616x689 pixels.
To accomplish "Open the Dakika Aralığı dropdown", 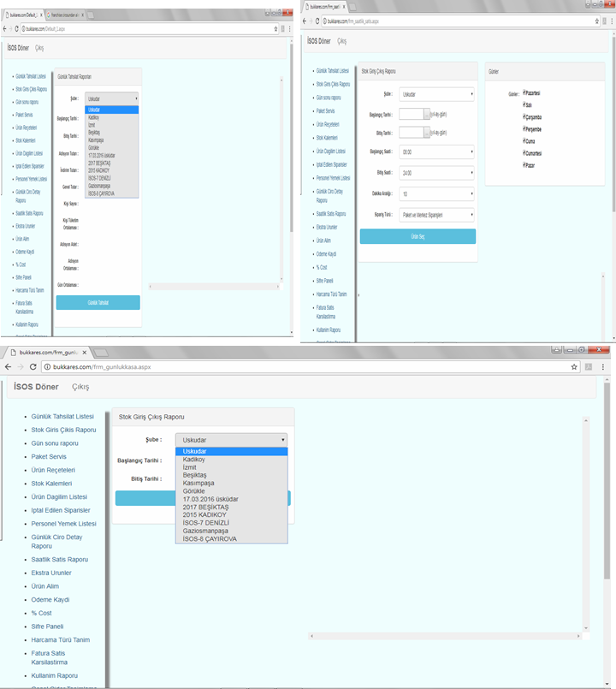I will click(436, 194).
